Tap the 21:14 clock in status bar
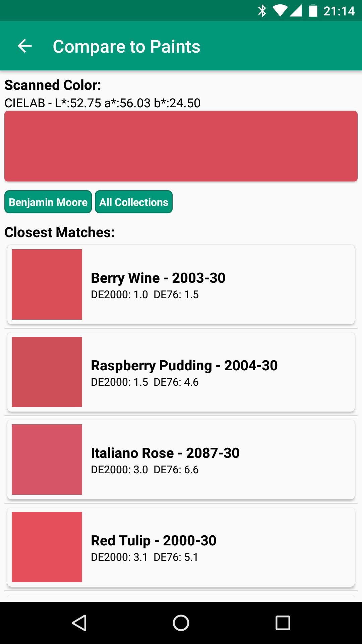Image resolution: width=362 pixels, height=644 pixels. tap(339, 11)
